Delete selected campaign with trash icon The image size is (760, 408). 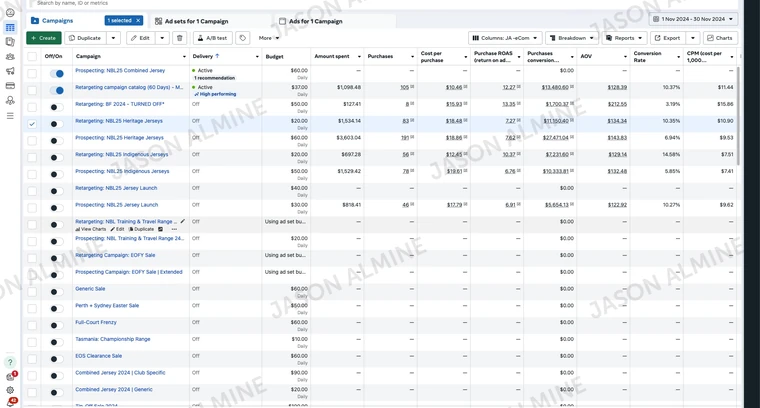[x=180, y=38]
